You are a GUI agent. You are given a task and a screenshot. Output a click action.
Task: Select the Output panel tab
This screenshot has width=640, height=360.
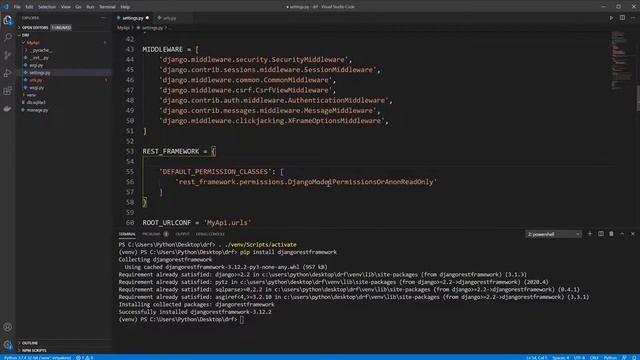(x=182, y=234)
